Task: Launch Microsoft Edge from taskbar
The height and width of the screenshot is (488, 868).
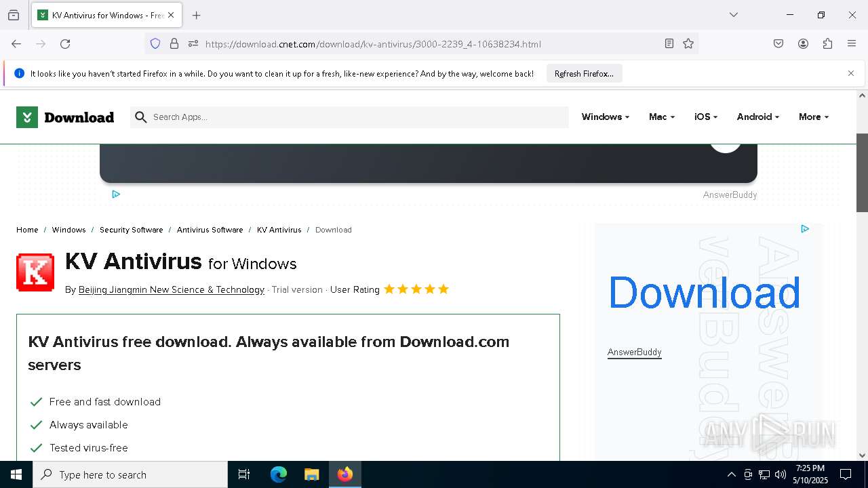Action: (x=279, y=474)
